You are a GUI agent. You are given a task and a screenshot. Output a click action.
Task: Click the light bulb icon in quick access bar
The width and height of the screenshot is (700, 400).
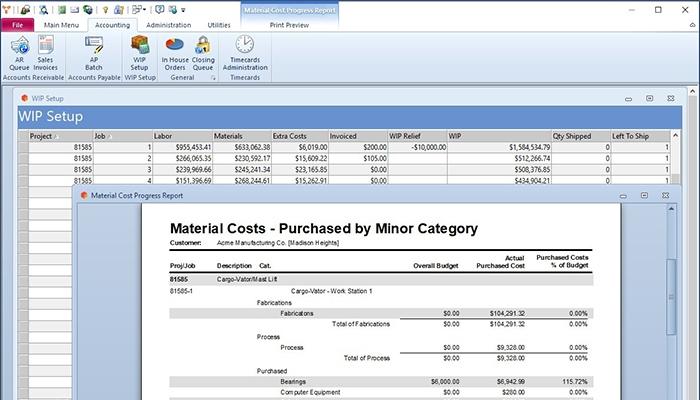[105, 10]
